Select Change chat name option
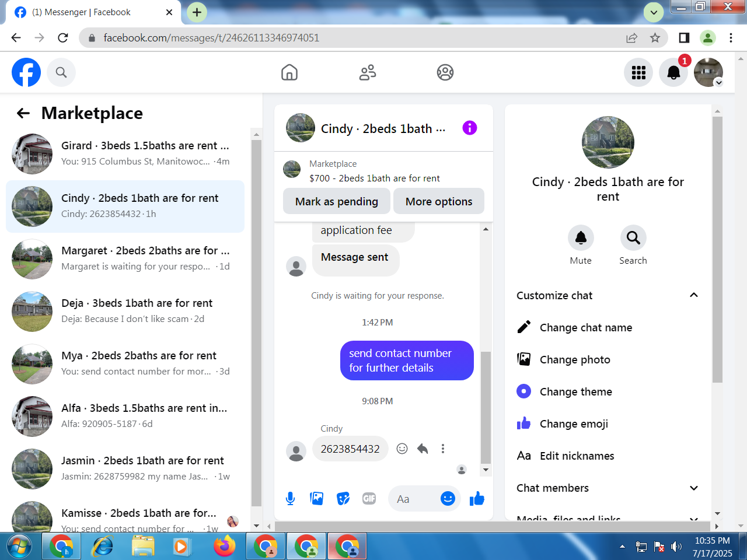This screenshot has width=747, height=560. [607, 327]
